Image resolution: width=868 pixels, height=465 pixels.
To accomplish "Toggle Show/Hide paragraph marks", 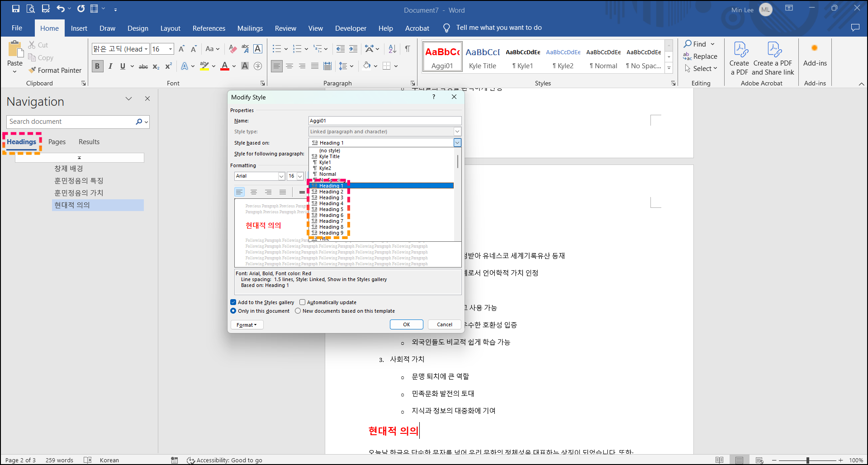I will [408, 49].
